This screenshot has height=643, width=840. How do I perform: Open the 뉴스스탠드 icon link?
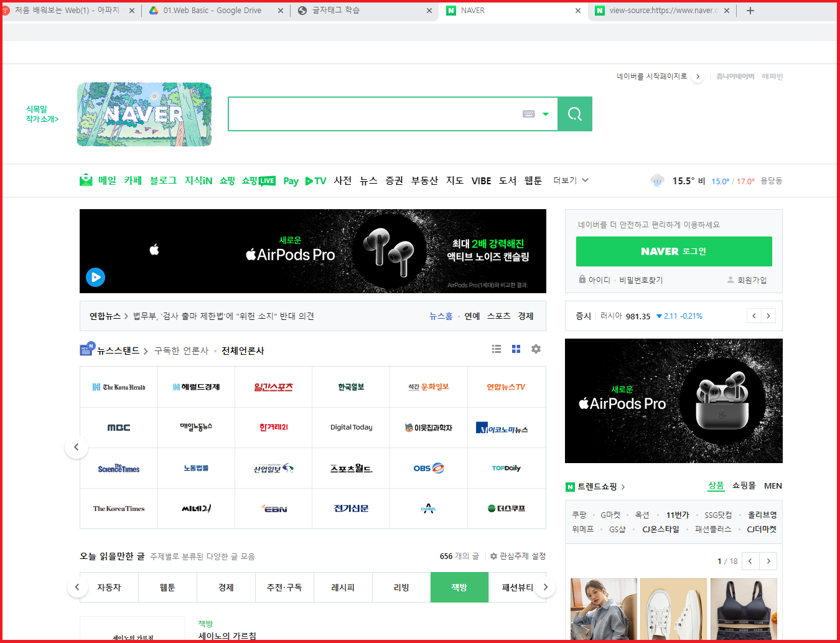pyautogui.click(x=87, y=349)
